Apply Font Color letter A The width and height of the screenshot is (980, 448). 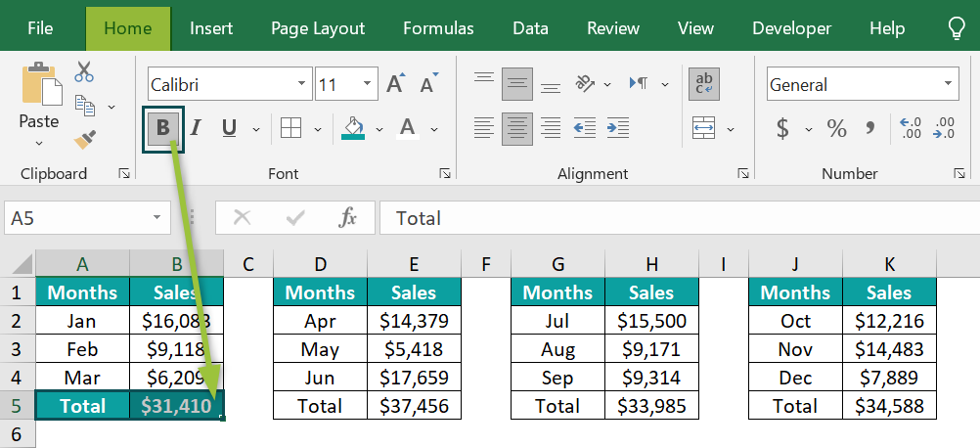point(408,128)
